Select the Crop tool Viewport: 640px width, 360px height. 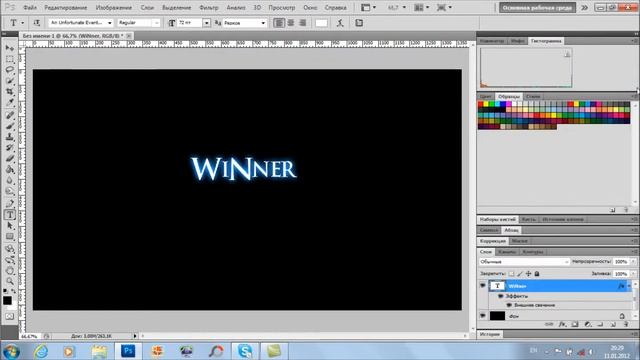point(10,92)
